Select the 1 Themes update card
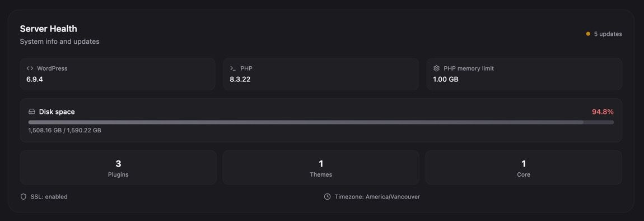 point(321,168)
